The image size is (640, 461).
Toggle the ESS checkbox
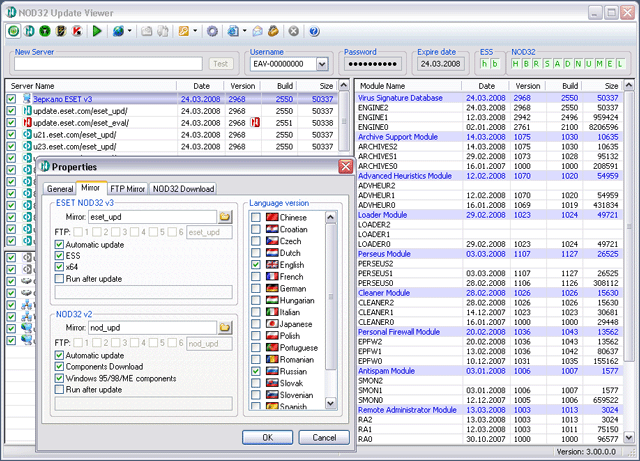pyautogui.click(x=59, y=256)
